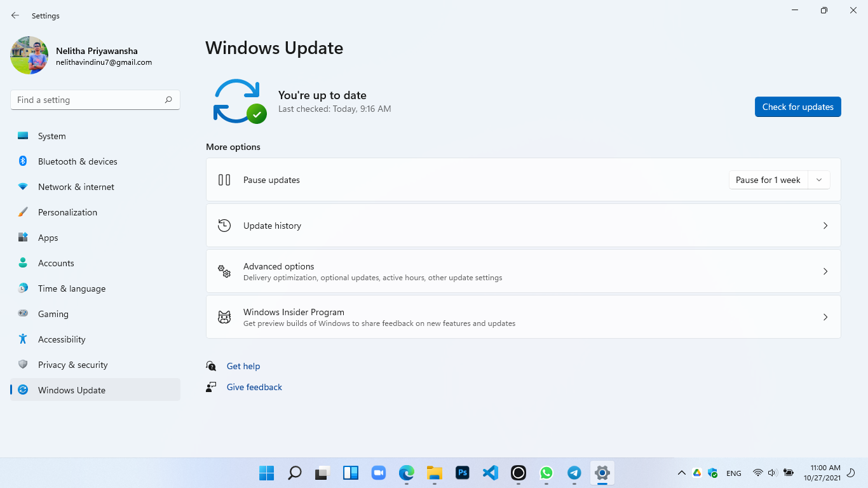Open the Windows Start menu
This screenshot has height=488, width=868.
[x=267, y=473]
